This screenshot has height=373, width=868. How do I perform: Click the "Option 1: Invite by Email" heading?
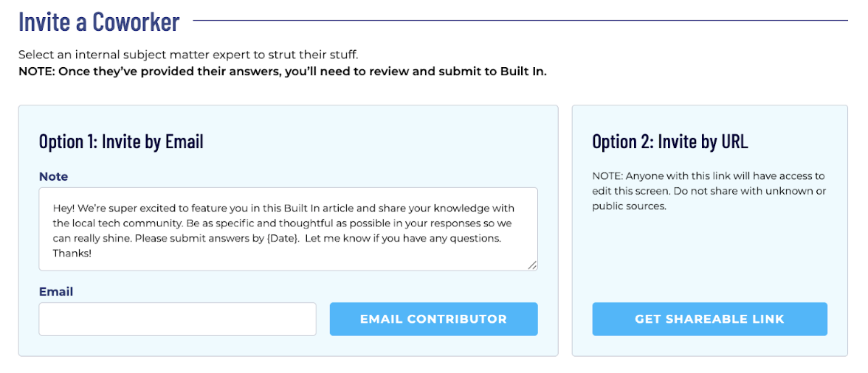[x=121, y=142]
